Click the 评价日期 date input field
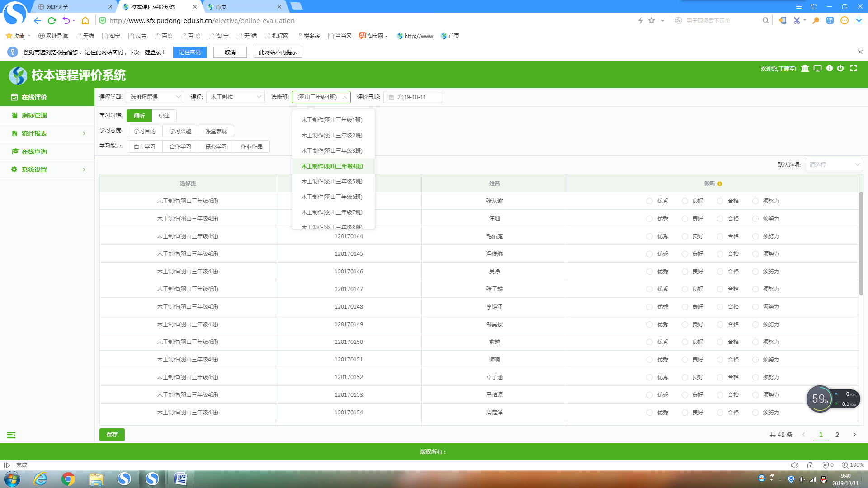Viewport: 868px width, 488px height. pos(412,97)
